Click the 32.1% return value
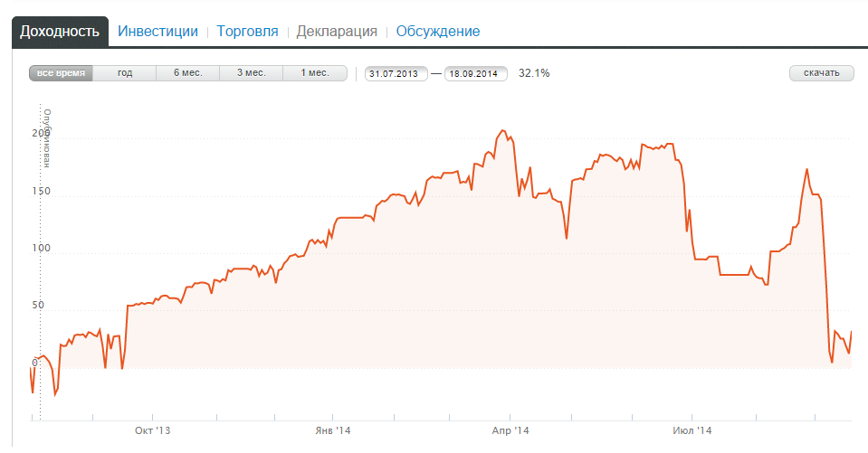This screenshot has height=453, width=868. click(x=534, y=73)
